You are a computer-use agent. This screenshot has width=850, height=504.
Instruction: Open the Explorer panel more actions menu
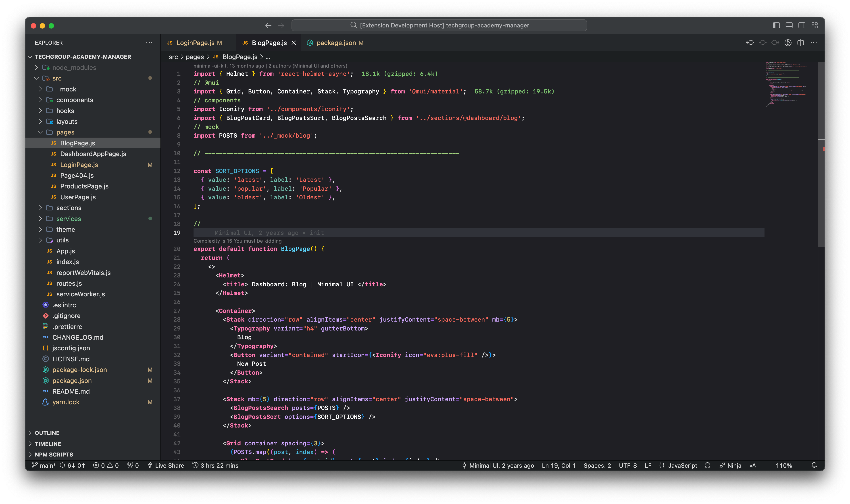pyautogui.click(x=149, y=43)
